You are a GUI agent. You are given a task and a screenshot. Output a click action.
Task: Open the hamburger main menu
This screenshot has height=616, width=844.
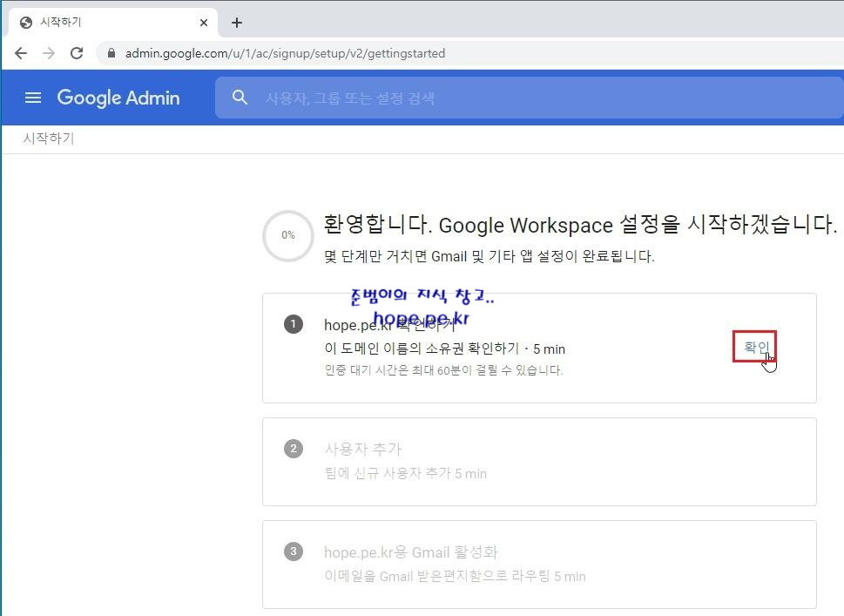(x=33, y=98)
